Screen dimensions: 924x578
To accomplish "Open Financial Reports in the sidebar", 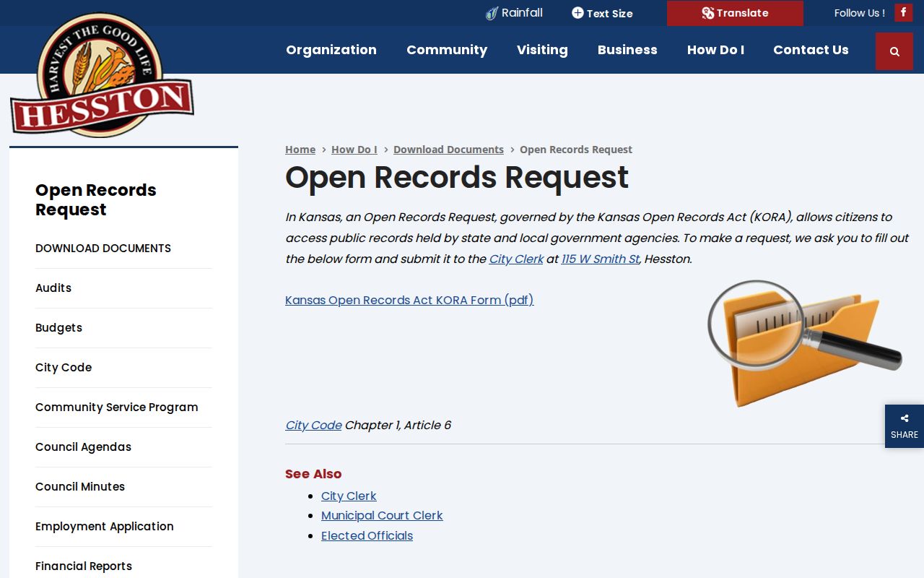I will pyautogui.click(x=84, y=566).
